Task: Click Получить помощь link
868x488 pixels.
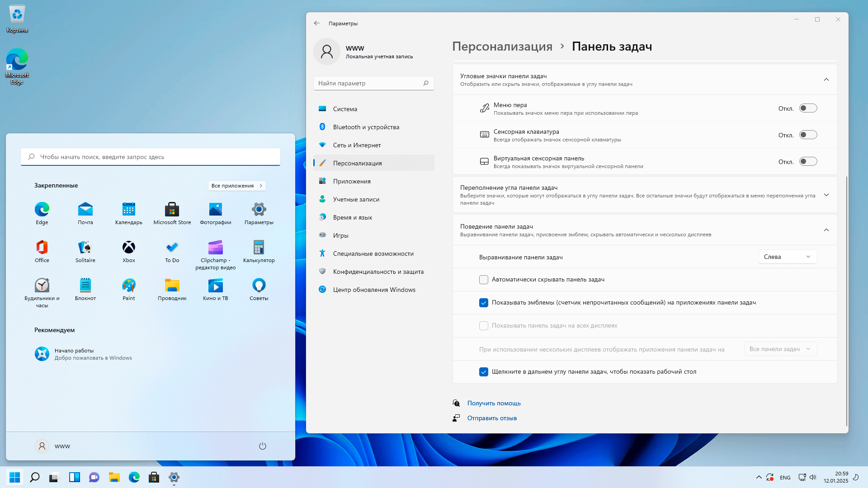Action: tap(494, 403)
